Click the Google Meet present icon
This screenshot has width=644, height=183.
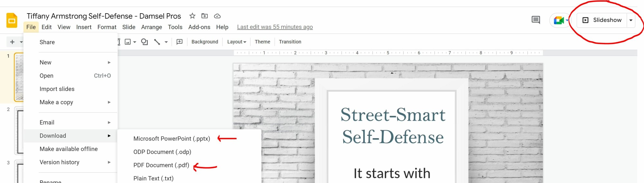click(559, 20)
